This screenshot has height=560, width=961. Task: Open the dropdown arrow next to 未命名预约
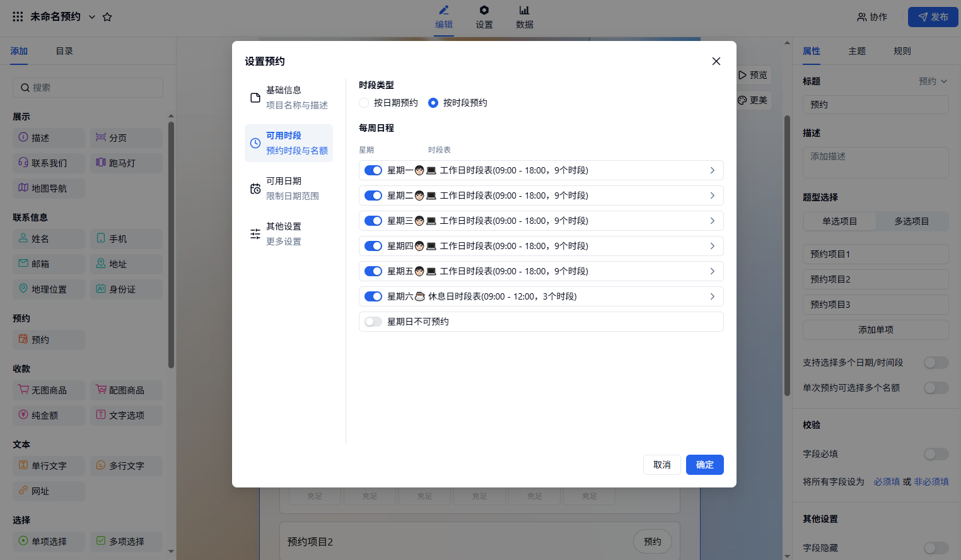pos(92,17)
